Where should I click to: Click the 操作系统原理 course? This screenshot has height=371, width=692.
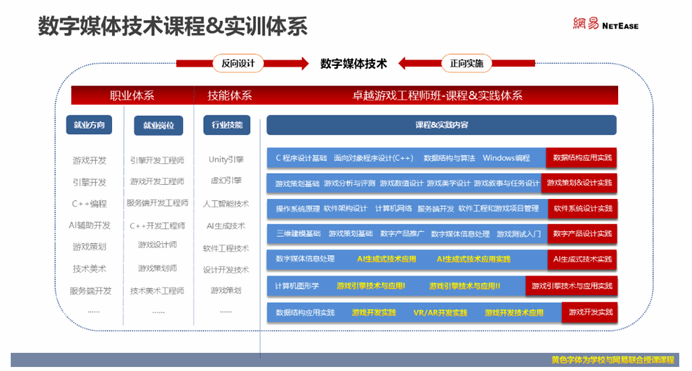(x=298, y=208)
